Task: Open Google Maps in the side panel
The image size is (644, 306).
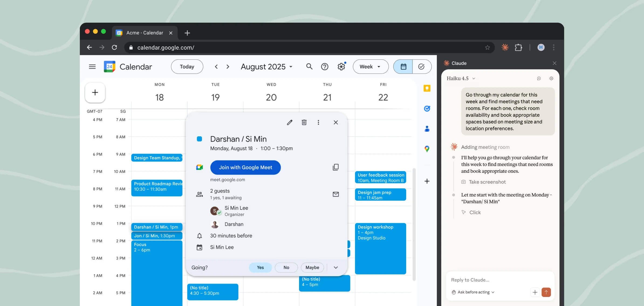Action: (x=427, y=149)
